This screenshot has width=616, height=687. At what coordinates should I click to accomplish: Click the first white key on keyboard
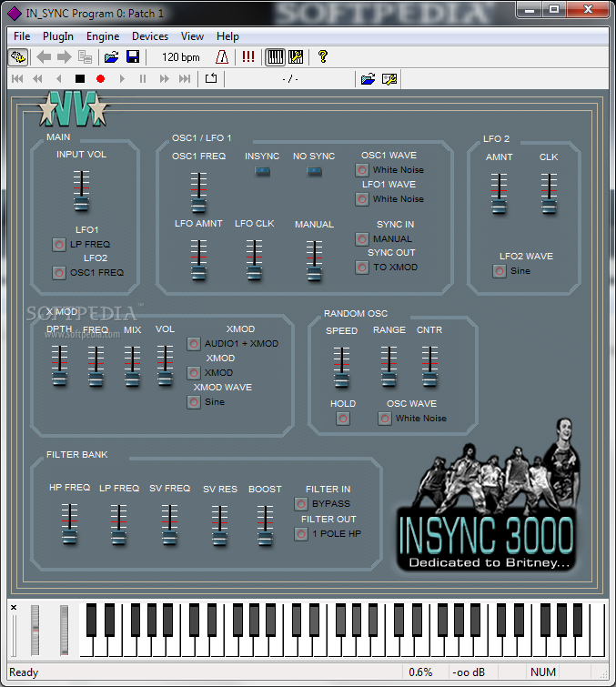click(85, 646)
